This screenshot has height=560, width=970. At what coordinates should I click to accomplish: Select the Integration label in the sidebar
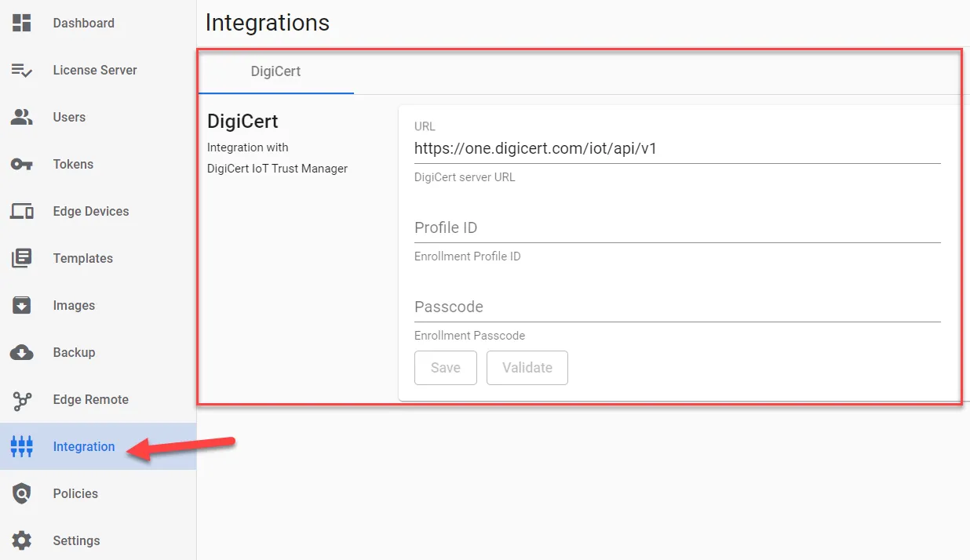(84, 446)
